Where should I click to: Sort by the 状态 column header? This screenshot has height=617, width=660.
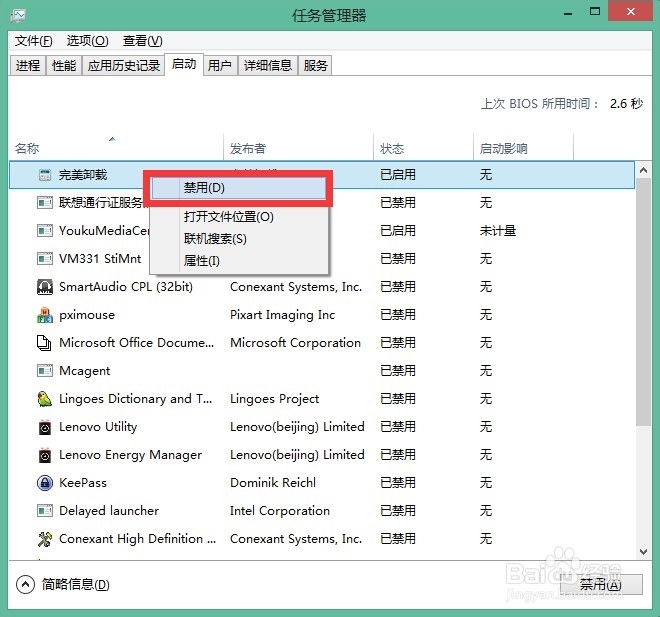[x=423, y=148]
